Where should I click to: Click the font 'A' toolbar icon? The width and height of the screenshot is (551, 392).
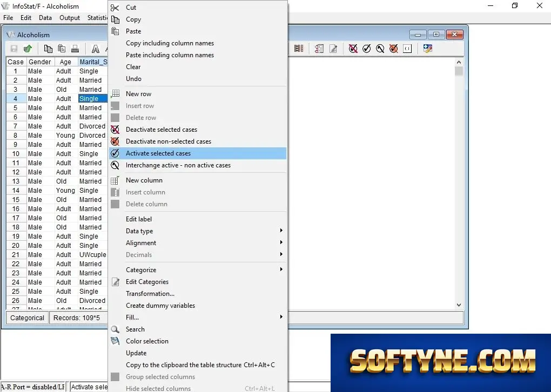95,49
